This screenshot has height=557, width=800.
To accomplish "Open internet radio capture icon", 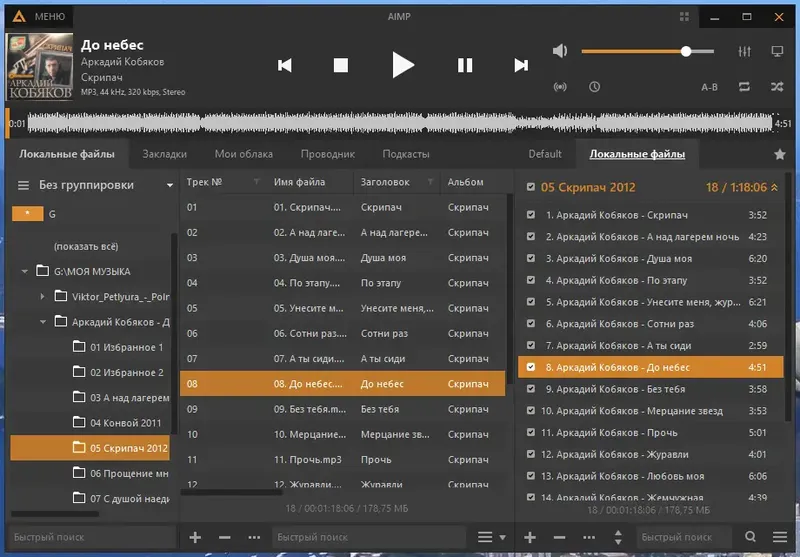I will [x=560, y=87].
